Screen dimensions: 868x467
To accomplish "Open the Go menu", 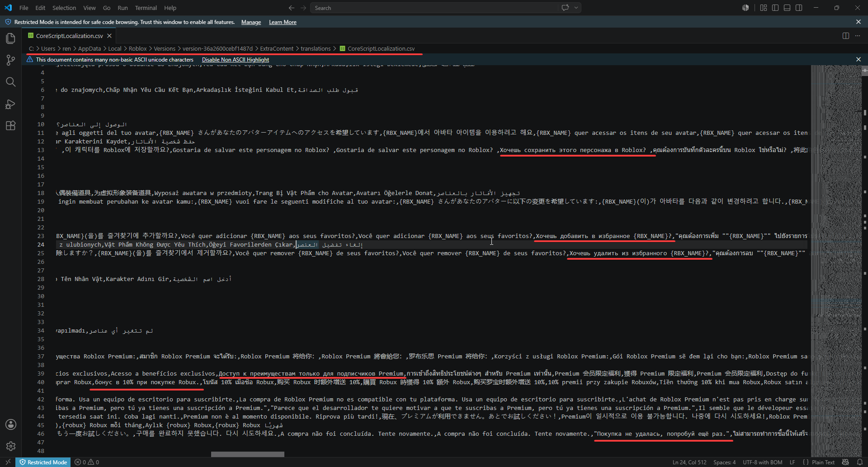I will (x=107, y=8).
